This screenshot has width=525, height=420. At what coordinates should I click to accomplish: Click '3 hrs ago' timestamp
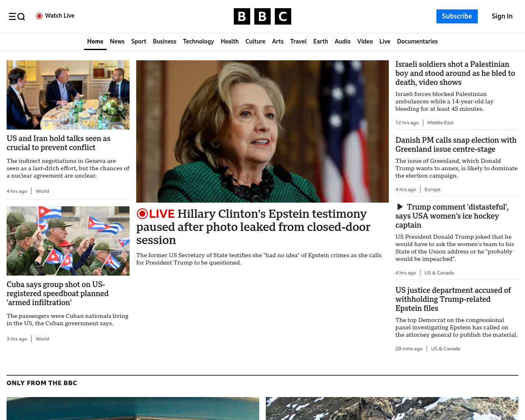[x=17, y=339]
